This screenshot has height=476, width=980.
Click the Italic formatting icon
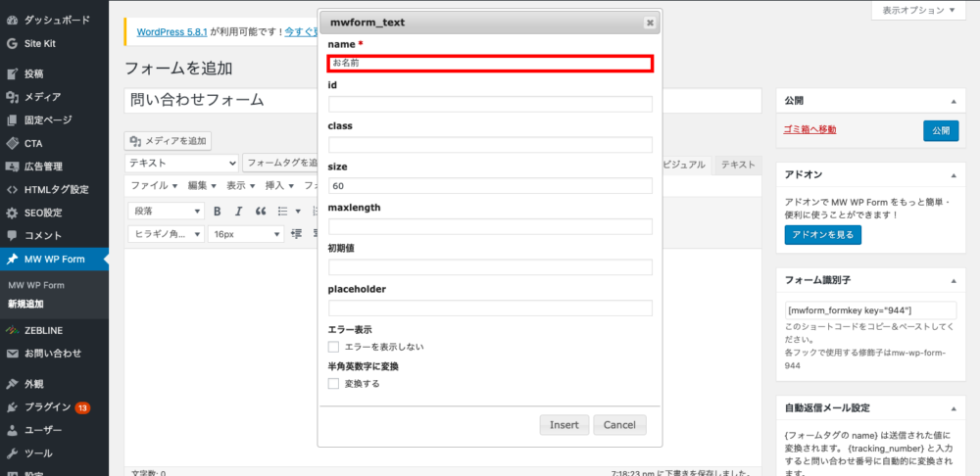(238, 211)
